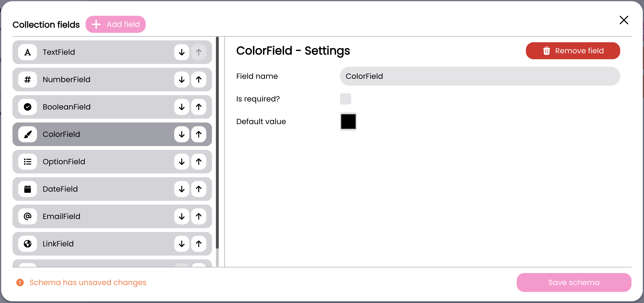Click the ColorField paintbrush icon
644x303 pixels.
28,134
